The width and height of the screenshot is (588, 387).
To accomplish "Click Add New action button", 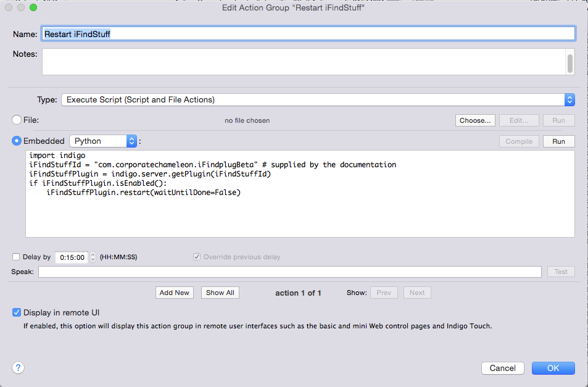I will coord(175,293).
